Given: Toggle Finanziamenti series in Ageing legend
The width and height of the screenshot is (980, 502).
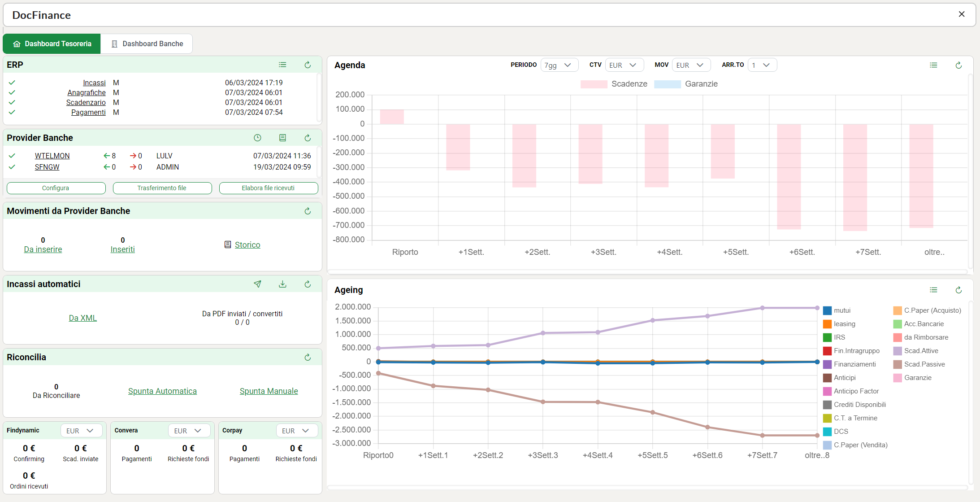Looking at the screenshot, I should tap(850, 364).
